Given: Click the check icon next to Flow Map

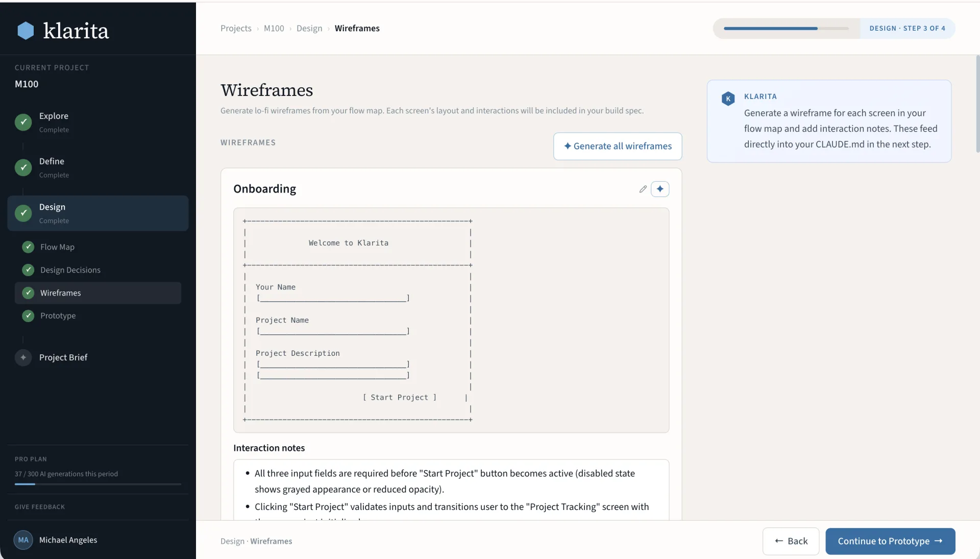Looking at the screenshot, I should click(28, 247).
